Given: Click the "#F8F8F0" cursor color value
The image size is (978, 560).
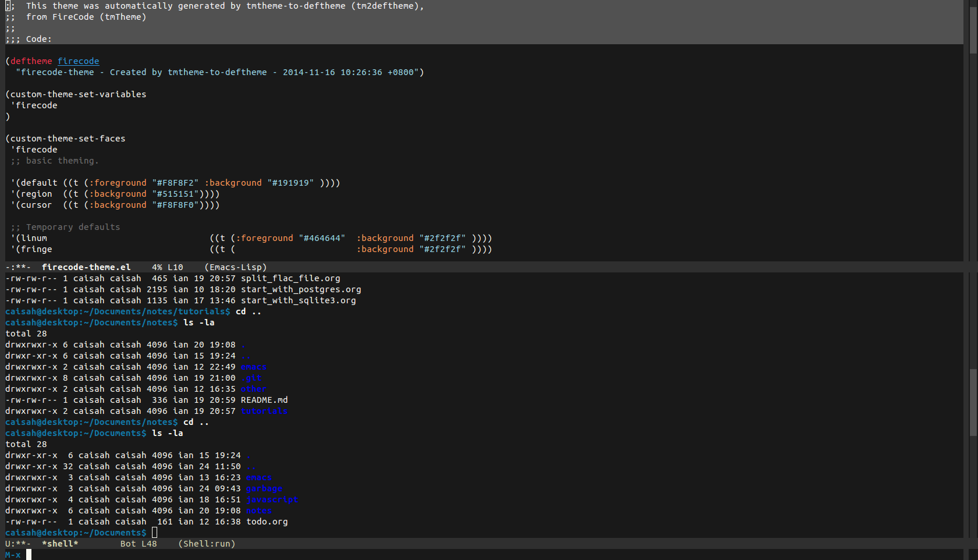Looking at the screenshot, I should pyautogui.click(x=175, y=205).
